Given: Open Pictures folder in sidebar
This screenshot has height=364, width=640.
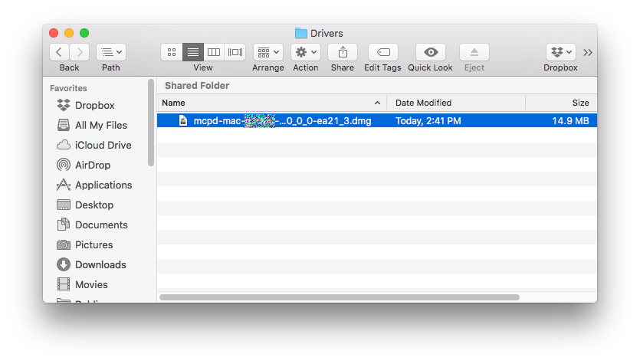Looking at the screenshot, I should coord(94,245).
